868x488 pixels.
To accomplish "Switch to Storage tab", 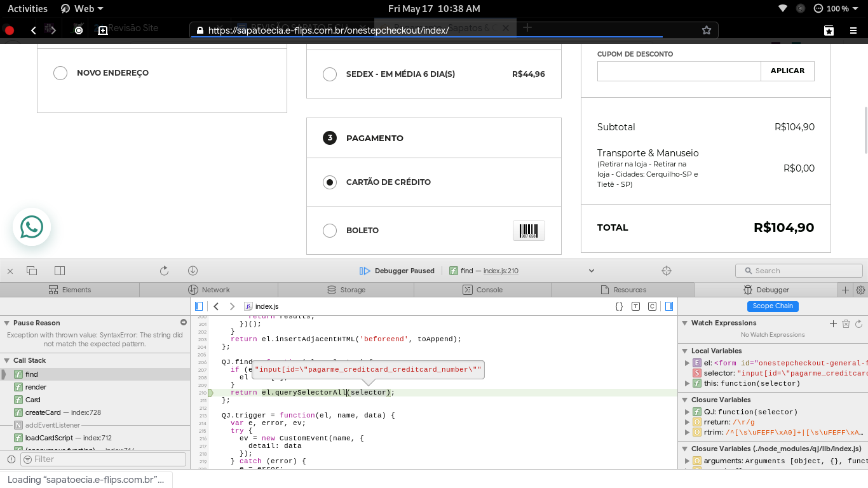I will point(346,290).
